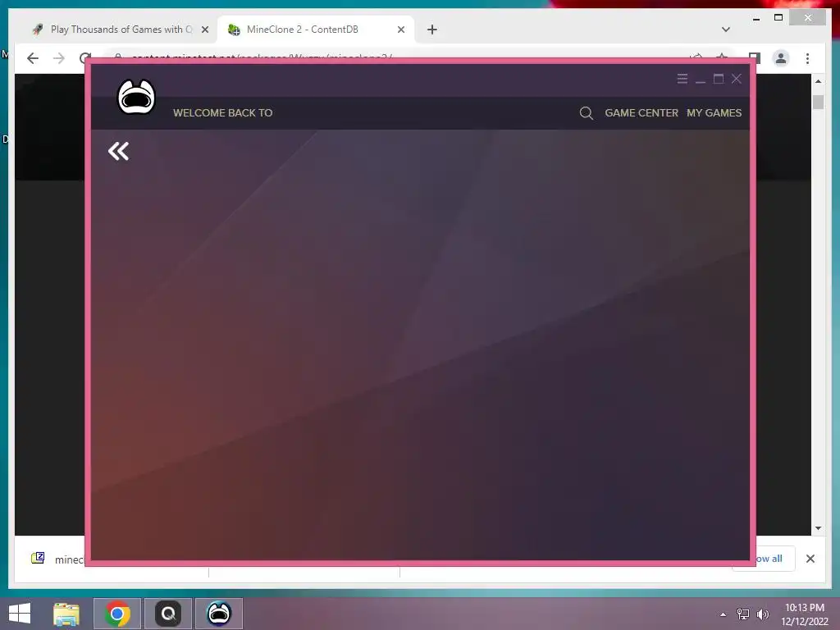Click the Chrome page scrollbar thumb

818,102
